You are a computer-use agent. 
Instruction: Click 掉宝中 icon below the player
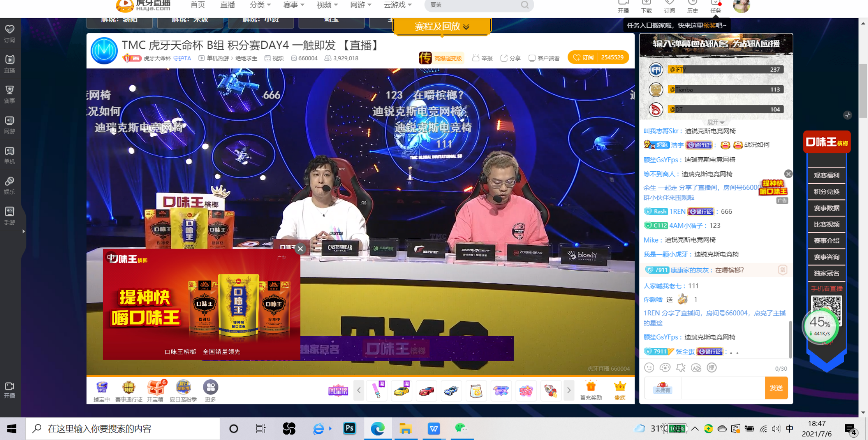coord(102,391)
